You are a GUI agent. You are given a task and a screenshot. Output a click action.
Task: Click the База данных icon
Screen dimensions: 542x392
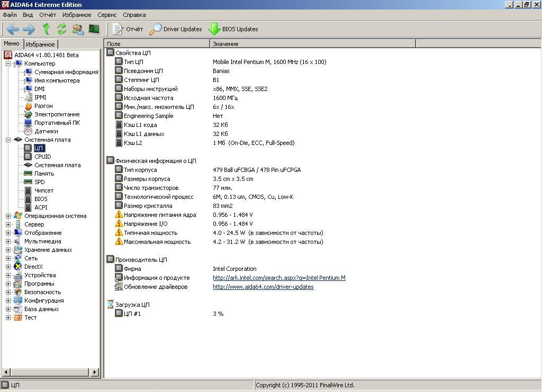(18, 309)
